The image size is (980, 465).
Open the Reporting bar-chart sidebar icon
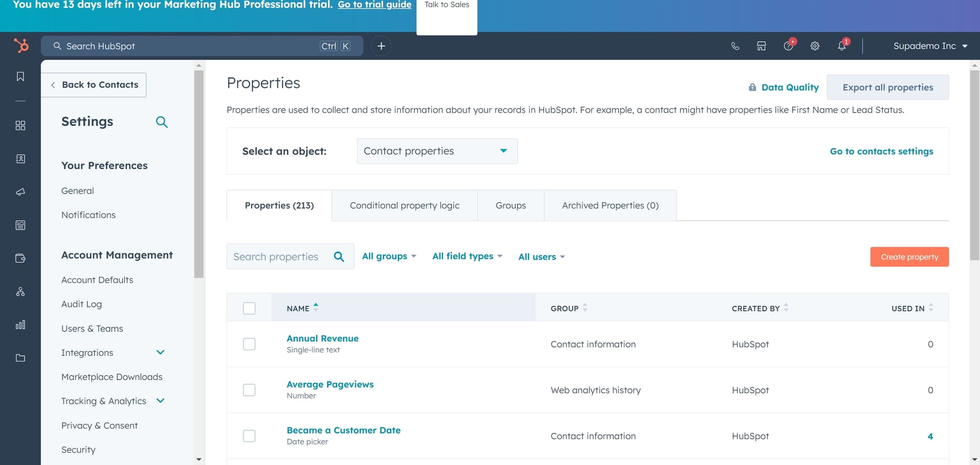point(20,324)
